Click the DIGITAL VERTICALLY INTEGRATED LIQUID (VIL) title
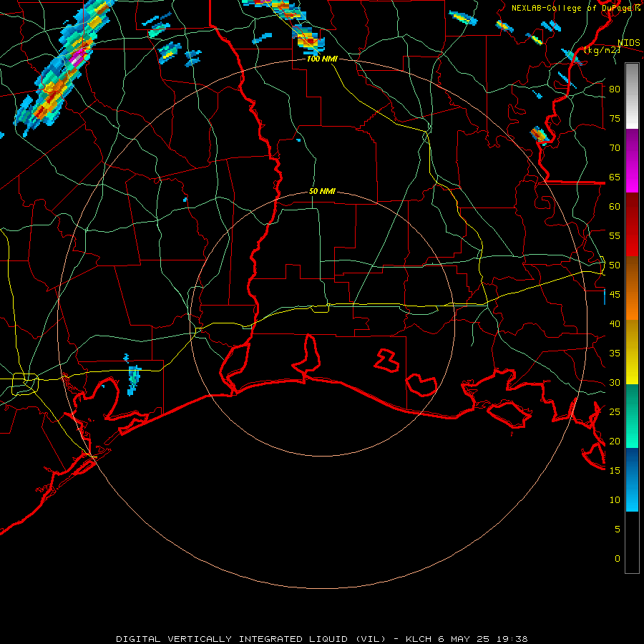The image size is (644, 644). tap(250, 639)
